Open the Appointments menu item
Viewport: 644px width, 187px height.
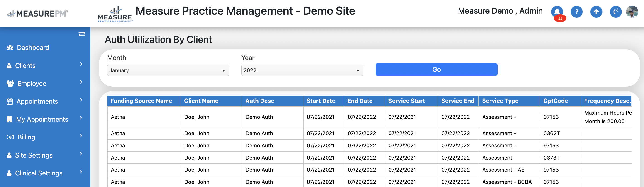pos(37,101)
